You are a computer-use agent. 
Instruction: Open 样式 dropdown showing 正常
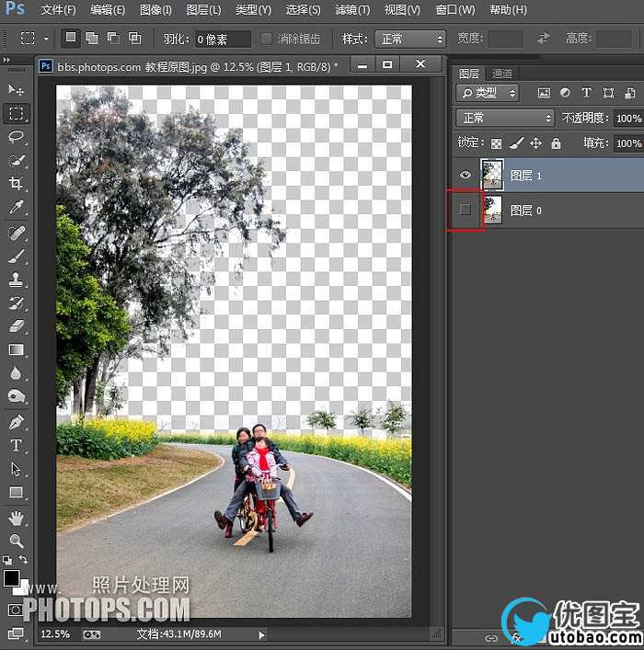[x=410, y=39]
